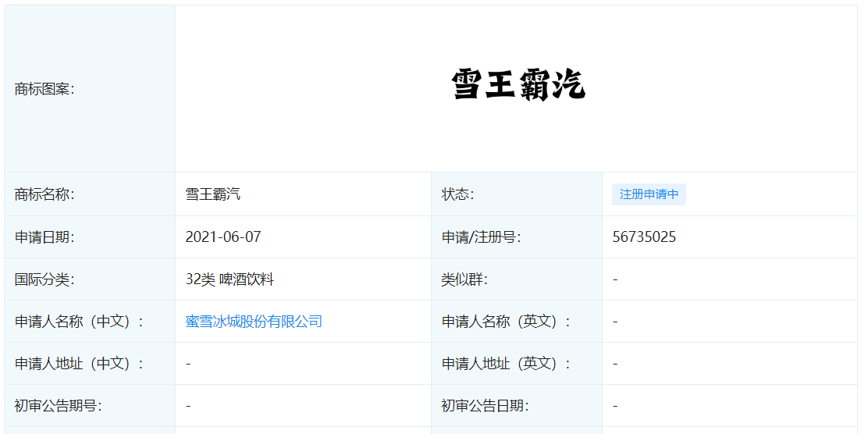
Task: Click the 申请日期 label
Action: pos(44,237)
